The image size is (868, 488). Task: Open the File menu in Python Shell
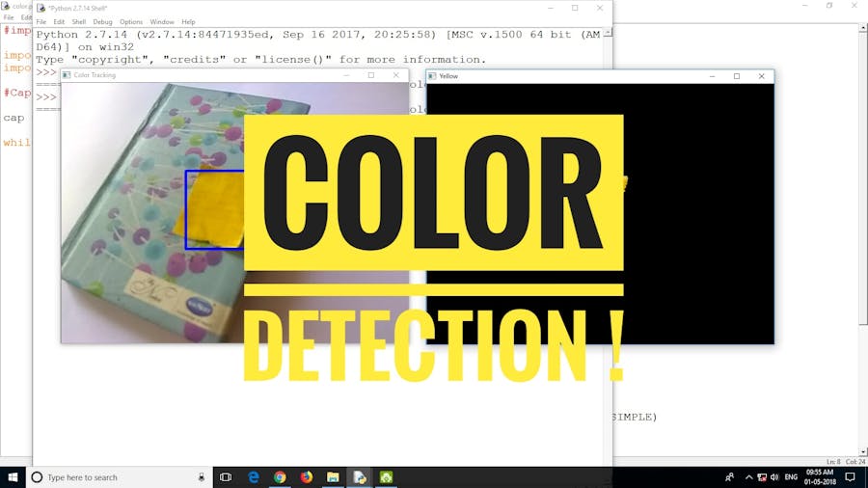(41, 22)
